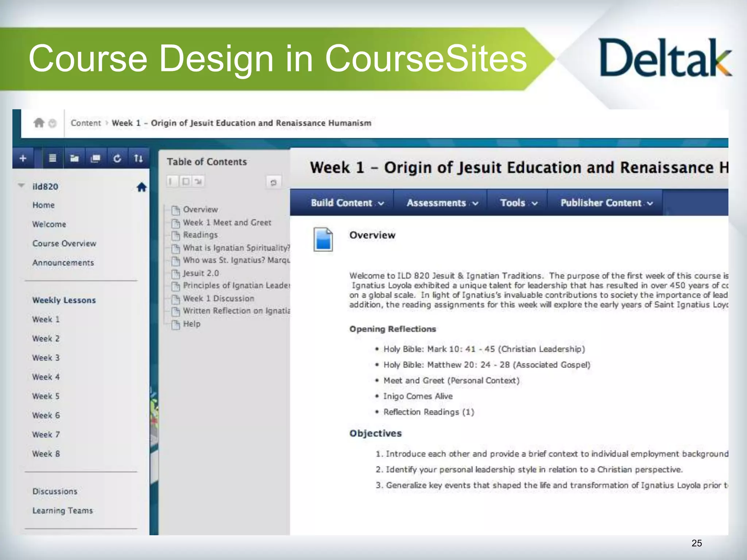The width and height of the screenshot is (747, 560).
Task: Click the Table of Contents move-arrow icon
Action: [198, 181]
